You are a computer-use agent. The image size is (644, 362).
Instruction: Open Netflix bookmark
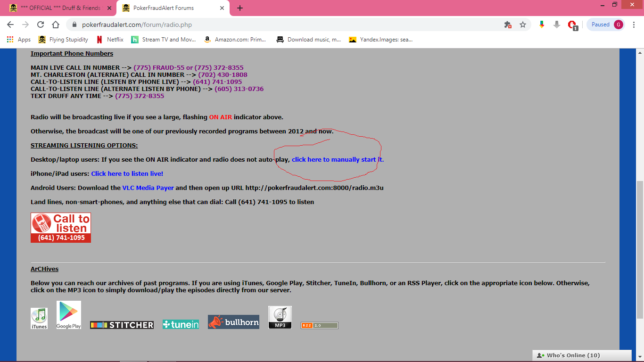(109, 40)
